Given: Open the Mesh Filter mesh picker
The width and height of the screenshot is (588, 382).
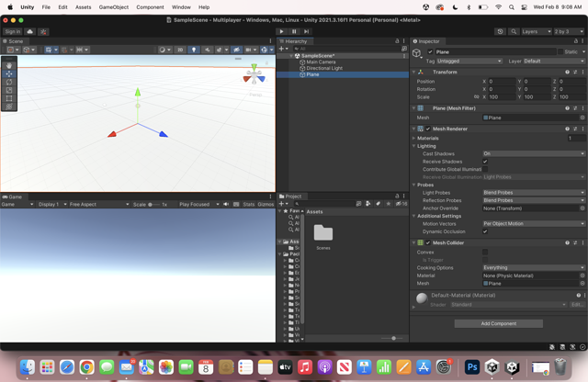Looking at the screenshot, I should [582, 118].
